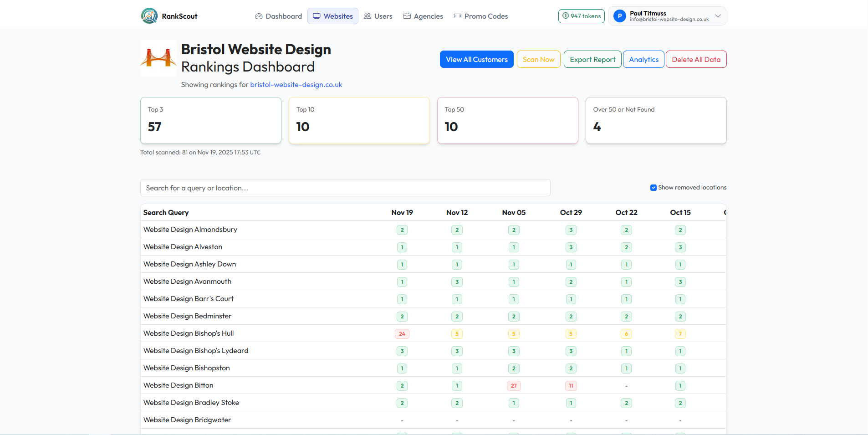
Task: Open the account dropdown chevron
Action: point(718,16)
